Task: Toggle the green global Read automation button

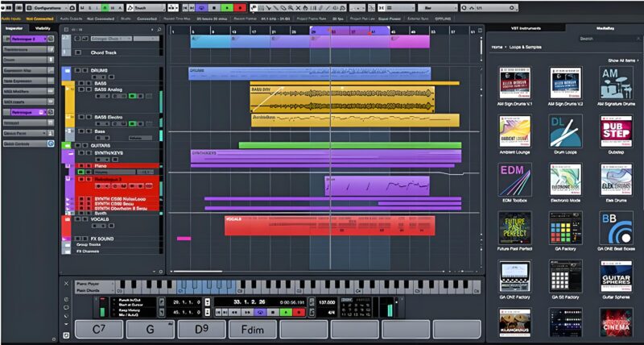Action: point(105,8)
